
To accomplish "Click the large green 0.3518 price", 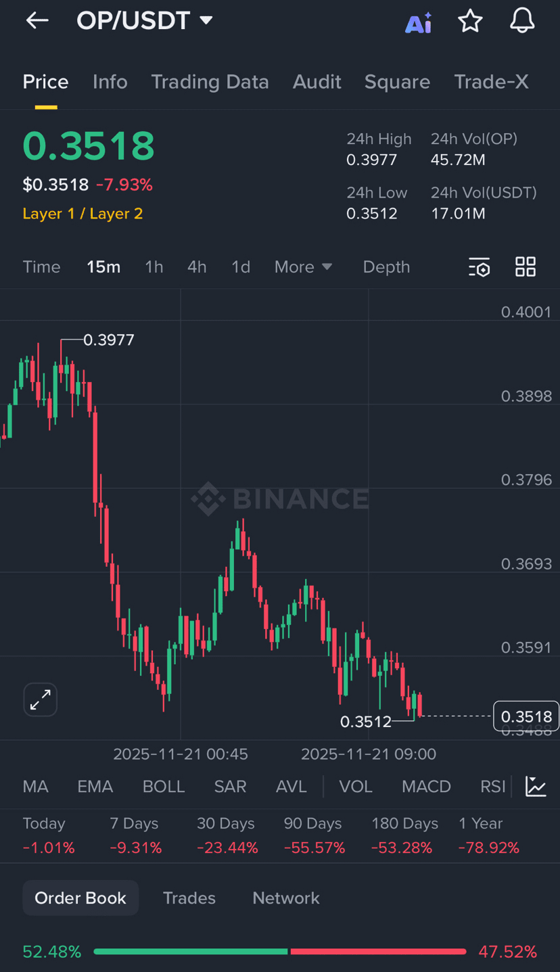I will 89,145.
